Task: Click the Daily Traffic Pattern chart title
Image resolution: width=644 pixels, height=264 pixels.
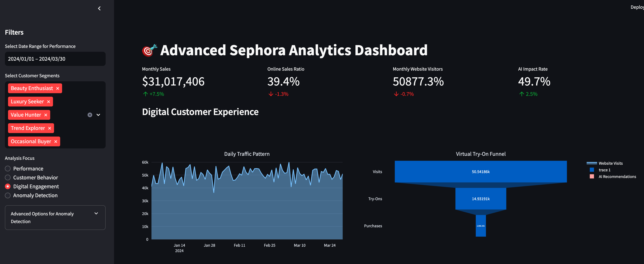Action: coord(247,154)
